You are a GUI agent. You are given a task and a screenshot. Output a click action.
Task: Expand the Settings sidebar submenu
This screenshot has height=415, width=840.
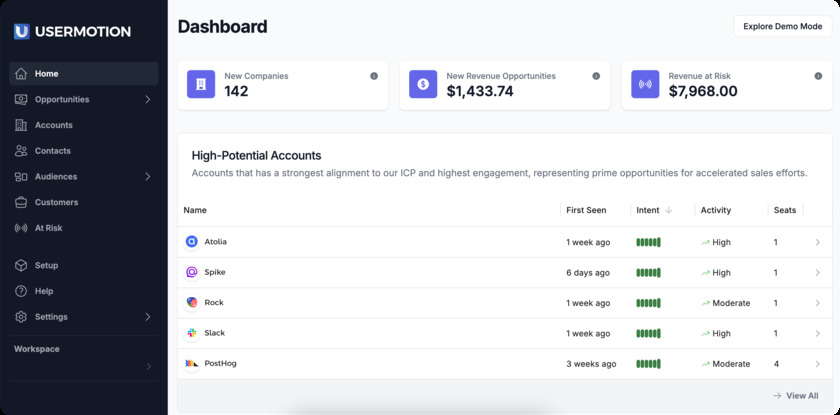tap(148, 317)
